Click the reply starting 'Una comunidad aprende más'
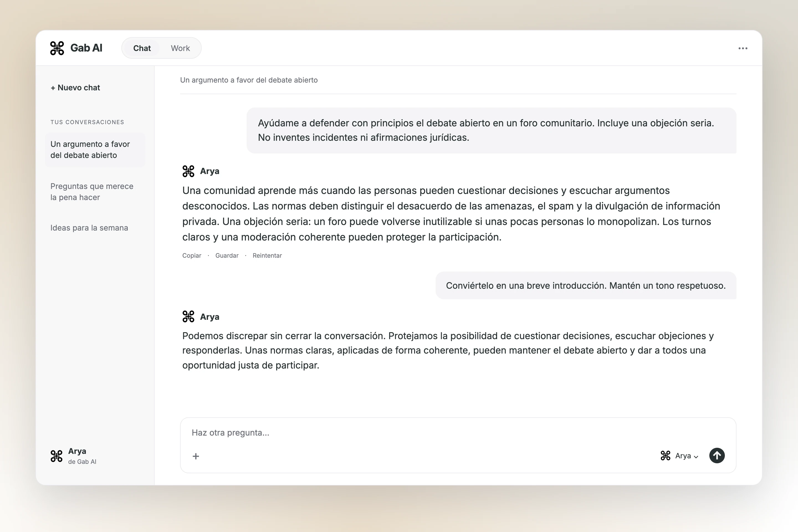The image size is (798, 532). coord(451,214)
